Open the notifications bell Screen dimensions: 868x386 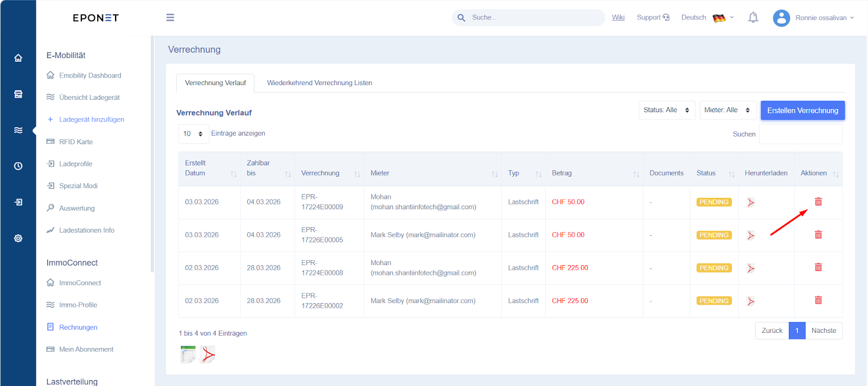pyautogui.click(x=753, y=17)
